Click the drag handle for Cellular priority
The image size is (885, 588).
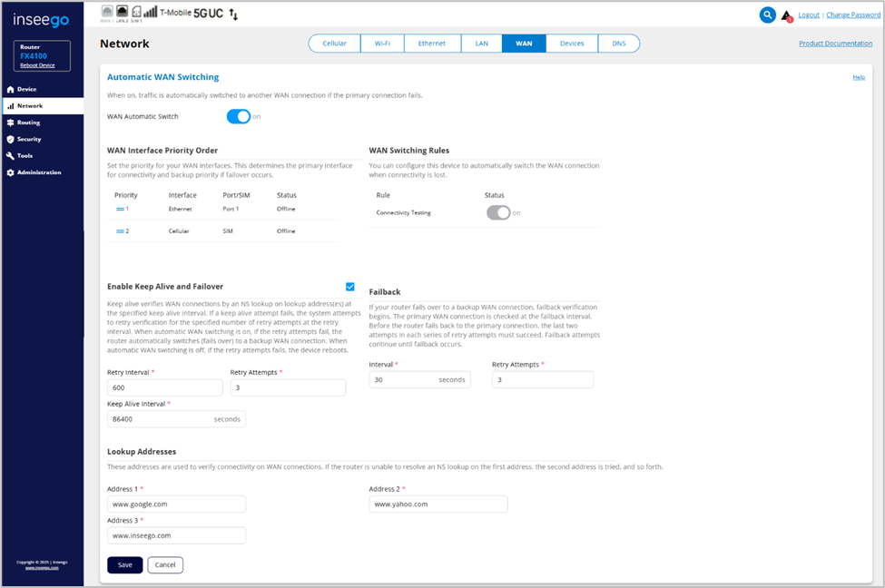coord(120,231)
